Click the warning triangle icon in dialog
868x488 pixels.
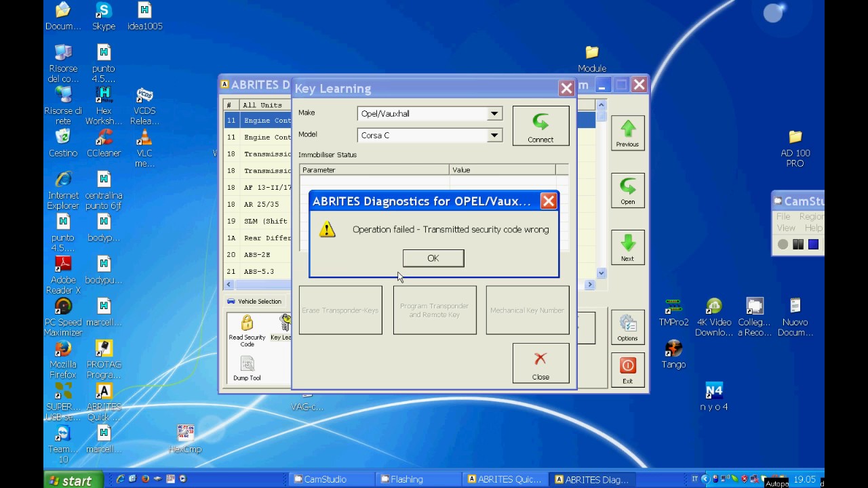pyautogui.click(x=328, y=230)
